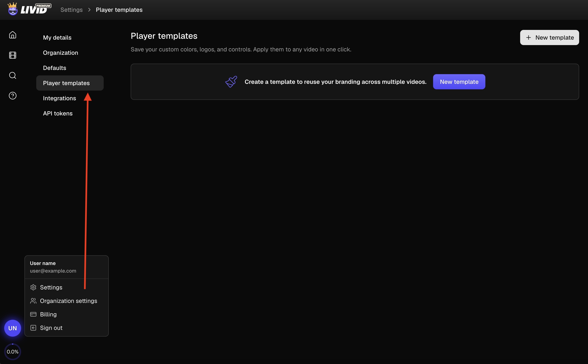Open the Home icon in sidebar
588x364 pixels.
12,35
